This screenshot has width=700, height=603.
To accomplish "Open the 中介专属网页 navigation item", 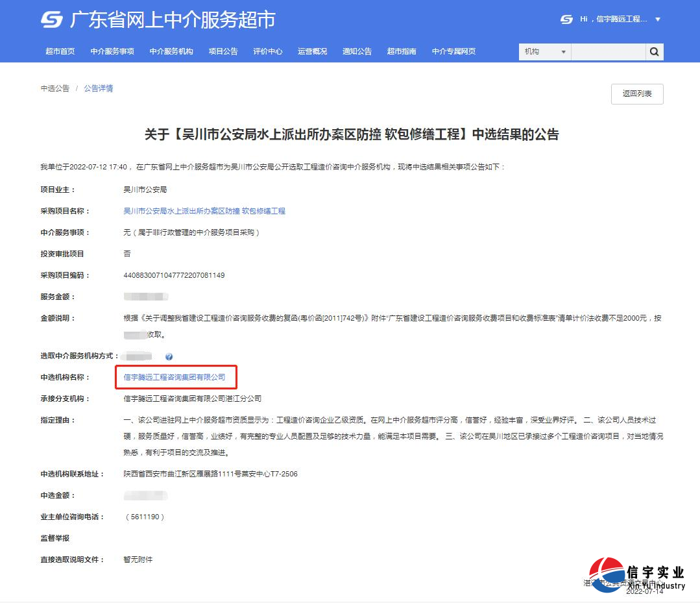I will 455,51.
